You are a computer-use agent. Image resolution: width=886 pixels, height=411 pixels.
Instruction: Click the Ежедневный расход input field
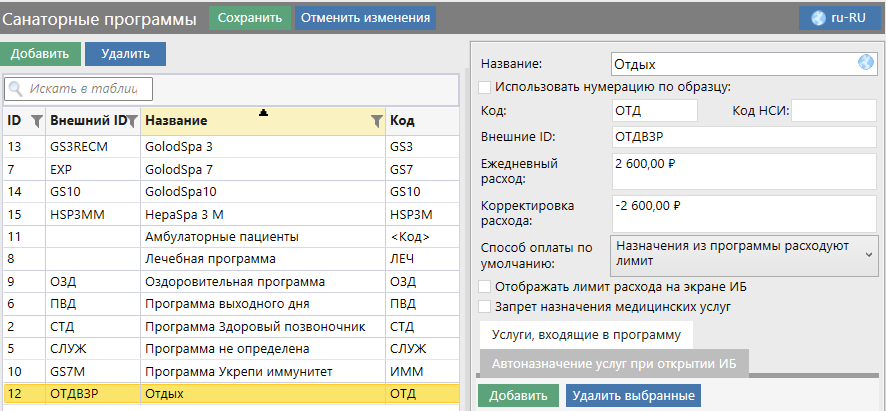[x=743, y=170]
